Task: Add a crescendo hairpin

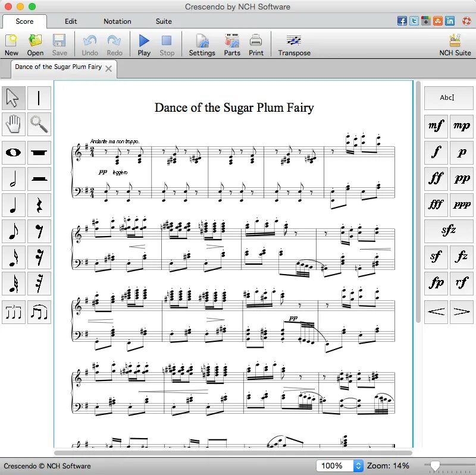Action: click(436, 312)
